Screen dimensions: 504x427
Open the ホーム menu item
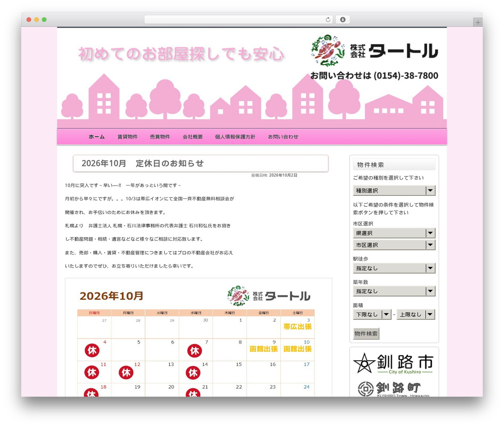96,137
